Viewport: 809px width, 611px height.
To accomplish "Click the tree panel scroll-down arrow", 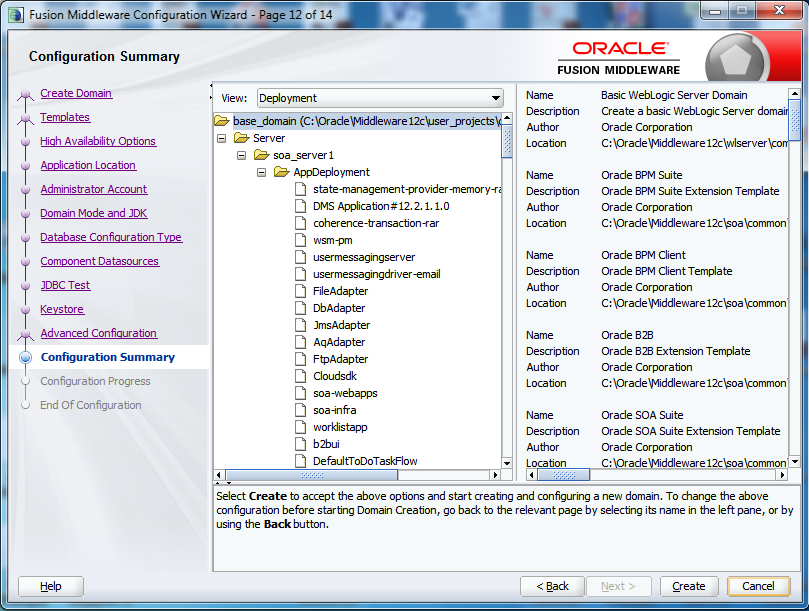I will pos(507,463).
